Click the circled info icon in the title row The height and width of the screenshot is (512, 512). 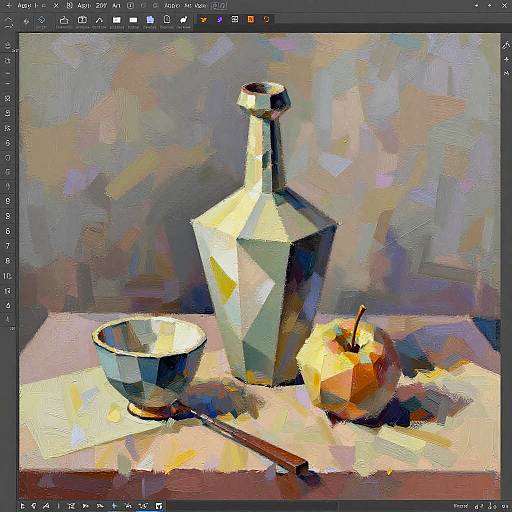click(x=131, y=6)
